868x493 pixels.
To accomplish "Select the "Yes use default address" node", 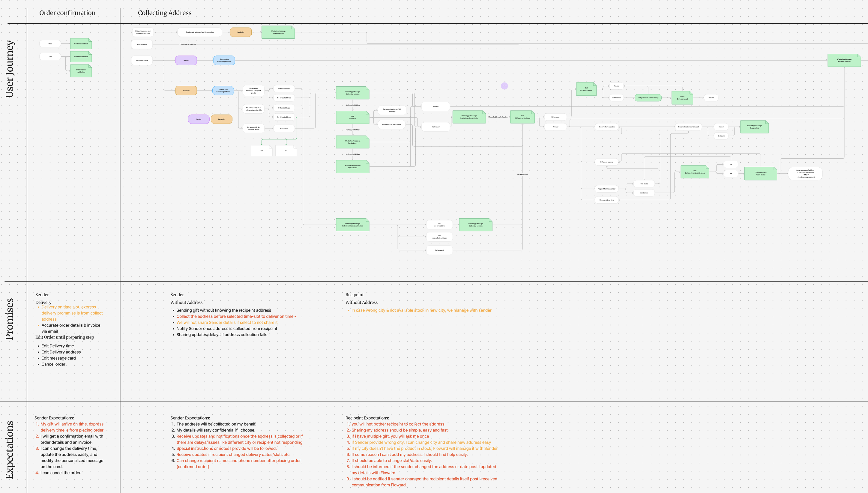I will [439, 237].
